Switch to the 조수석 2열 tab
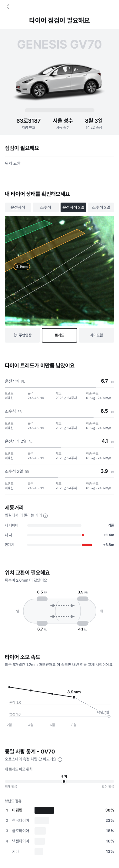Image resolution: width=119 pixels, height=868 pixels. tap(101, 207)
